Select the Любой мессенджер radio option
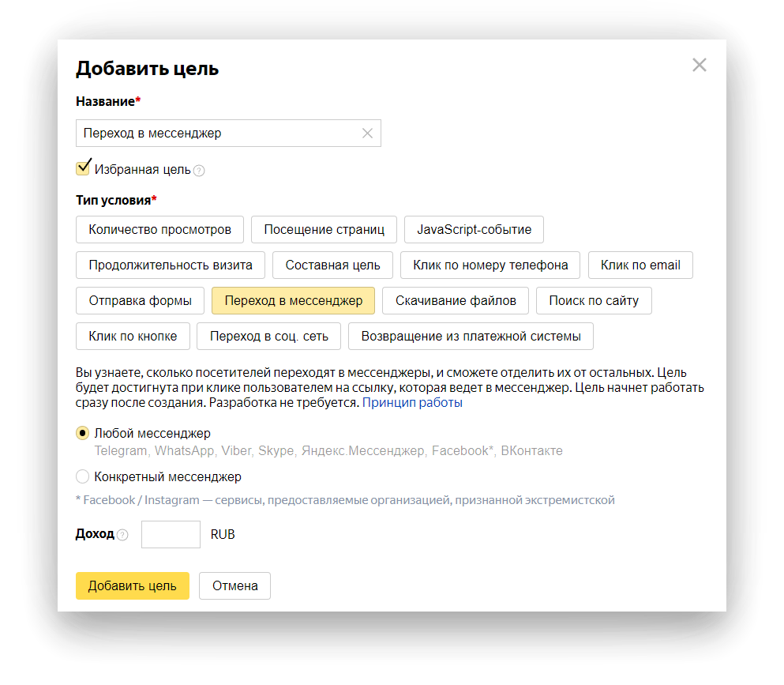The height and width of the screenshot is (685, 784). (x=83, y=433)
